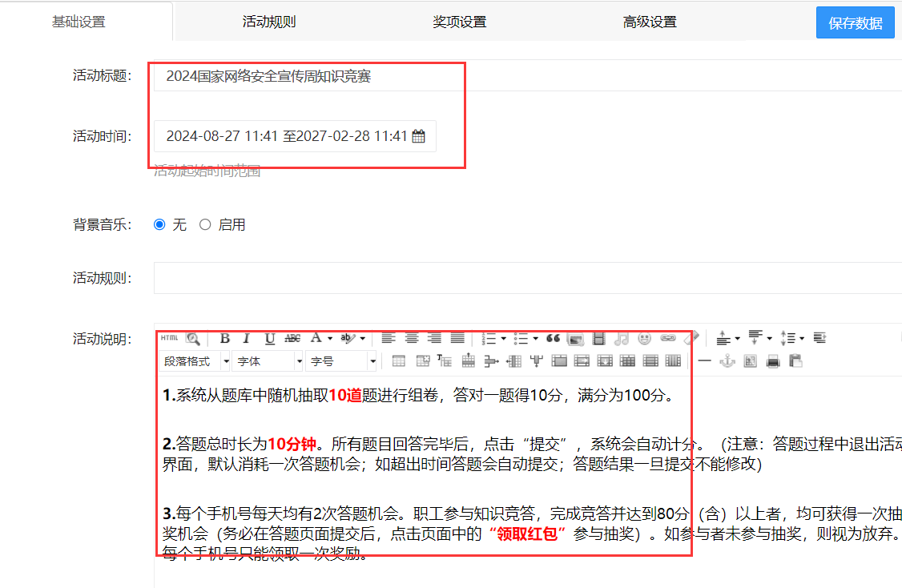Select 无 for background music

[x=159, y=224]
